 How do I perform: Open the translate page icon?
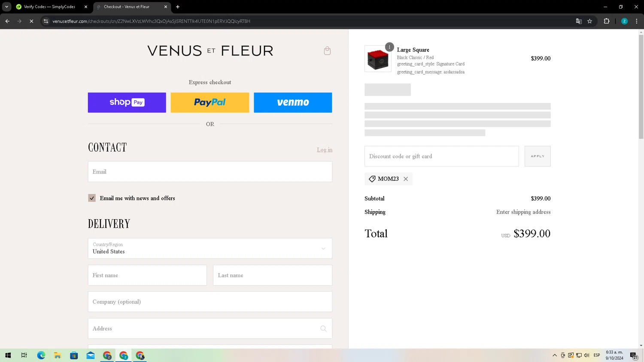(579, 21)
